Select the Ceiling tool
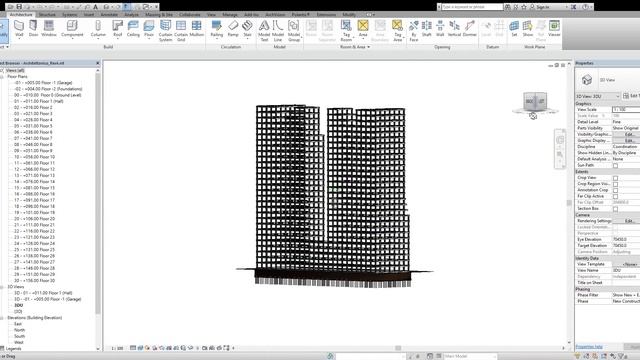Image resolution: width=640 pixels, height=360 pixels. click(x=133, y=29)
